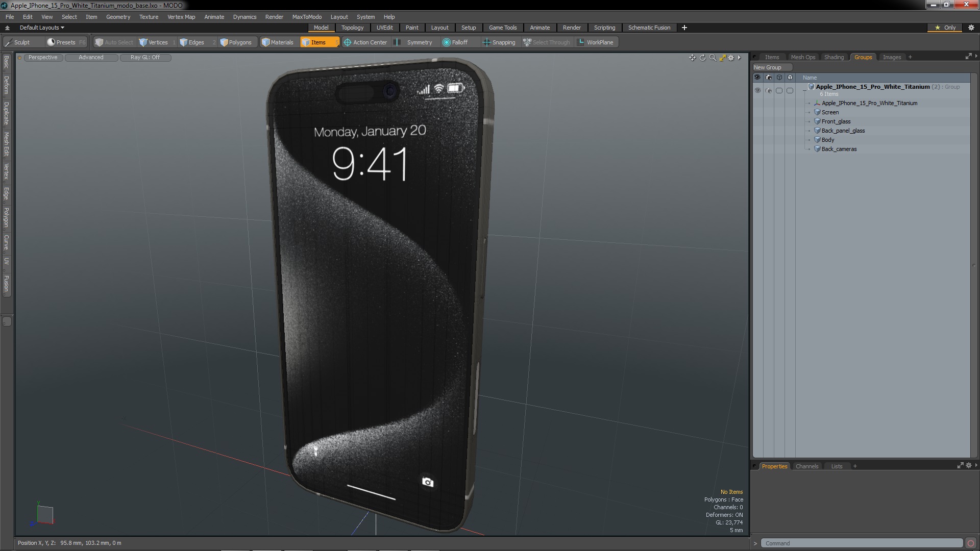Click the mesh icon next to Back_cameras
Viewport: 980px width, 551px height.
(x=817, y=149)
